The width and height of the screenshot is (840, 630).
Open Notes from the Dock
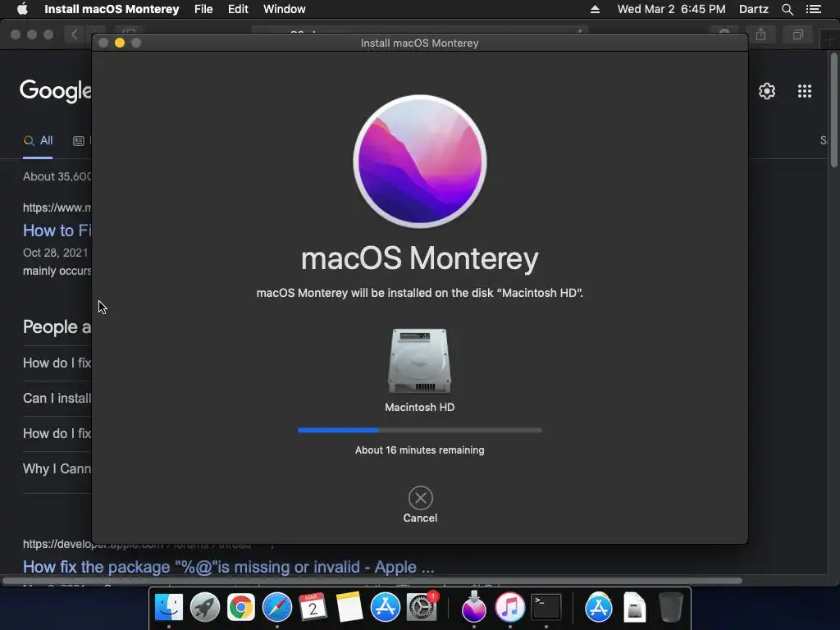click(349, 608)
